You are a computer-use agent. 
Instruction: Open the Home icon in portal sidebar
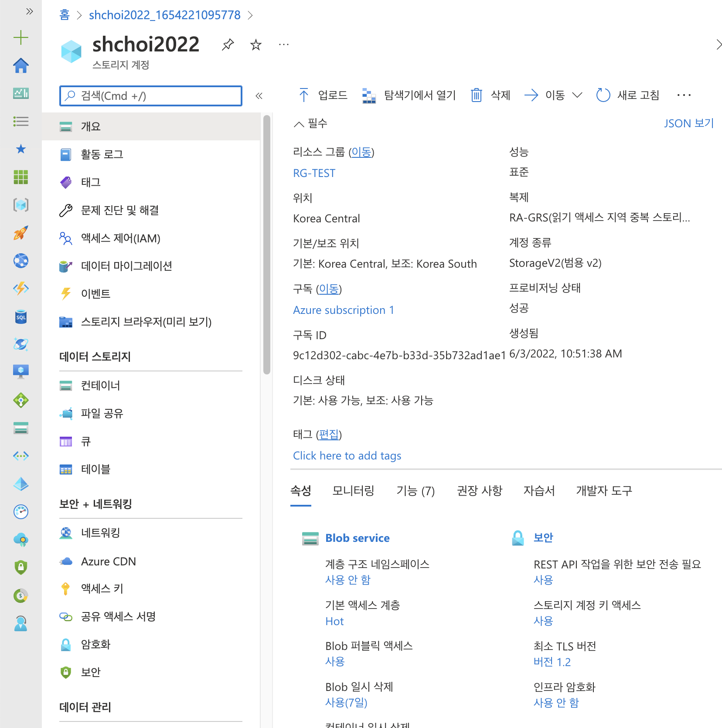[21, 66]
